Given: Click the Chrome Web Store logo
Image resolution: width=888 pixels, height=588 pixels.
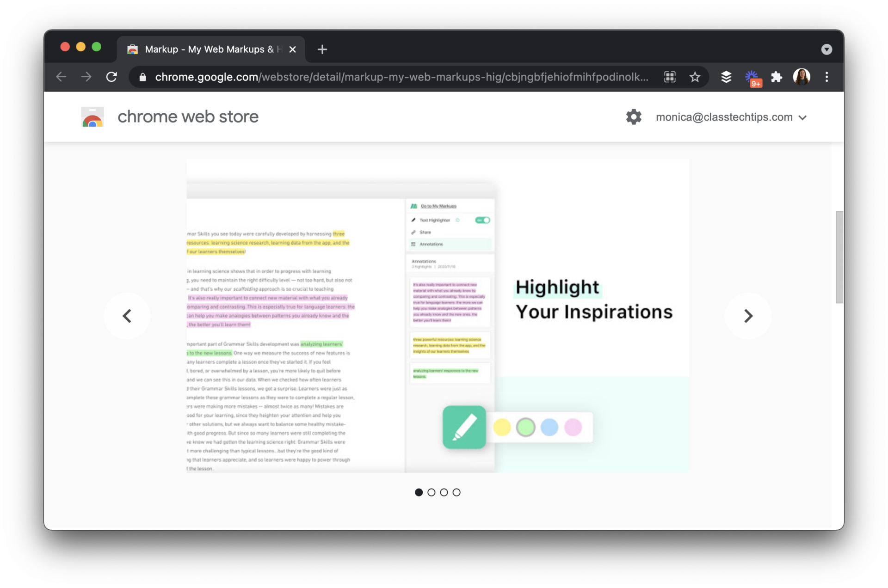Looking at the screenshot, I should tap(92, 116).
